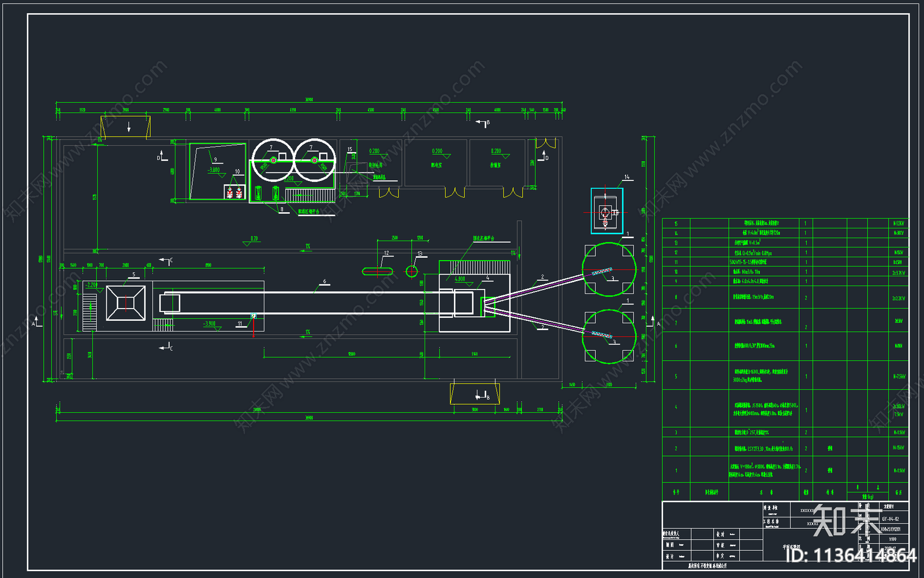The image size is (924, 578).
Task: Click the 4.800 elevation label
Action: (460, 279)
